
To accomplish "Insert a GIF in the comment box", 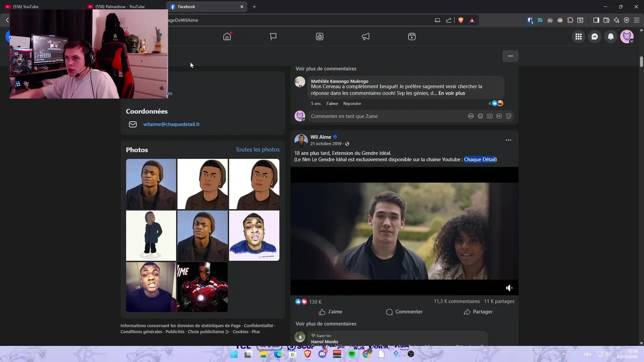I will [499, 116].
